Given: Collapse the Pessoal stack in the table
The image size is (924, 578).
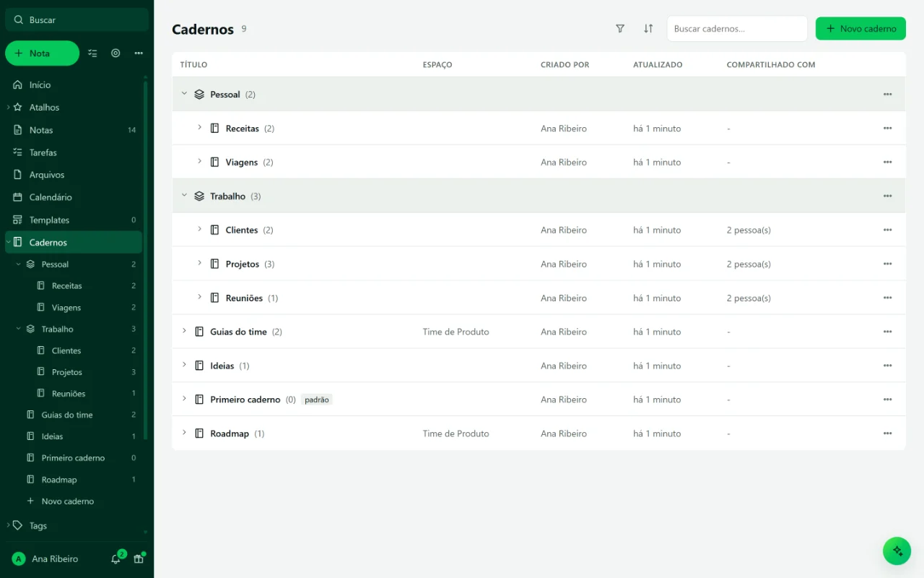Looking at the screenshot, I should [x=184, y=94].
